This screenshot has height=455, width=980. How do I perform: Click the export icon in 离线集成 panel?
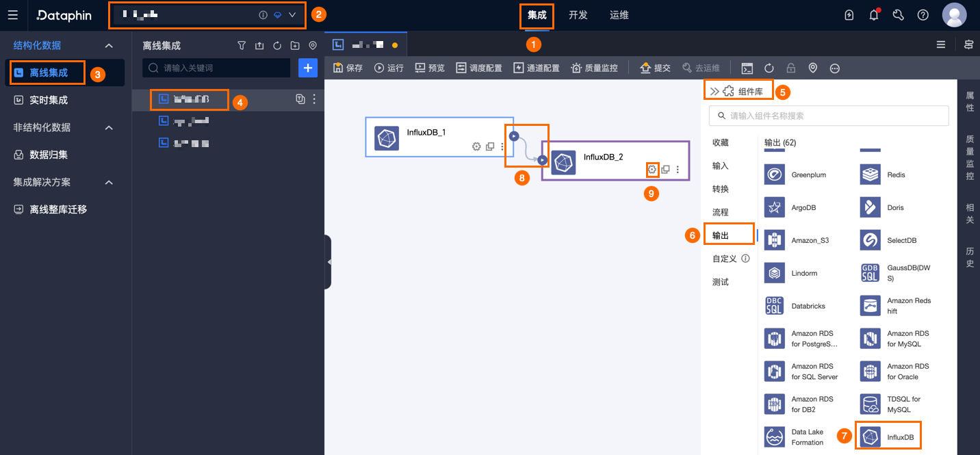(259, 46)
